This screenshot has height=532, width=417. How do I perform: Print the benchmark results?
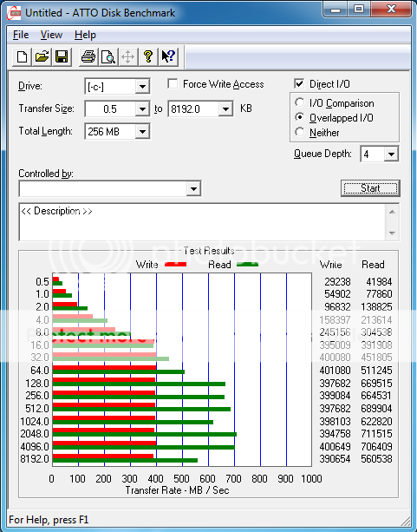[x=88, y=56]
